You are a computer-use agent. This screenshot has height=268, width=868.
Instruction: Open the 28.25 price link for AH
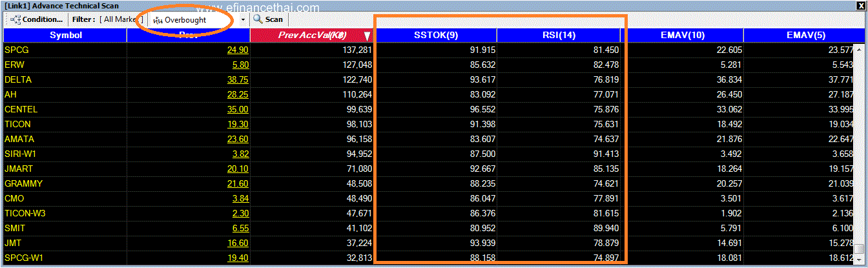(238, 94)
